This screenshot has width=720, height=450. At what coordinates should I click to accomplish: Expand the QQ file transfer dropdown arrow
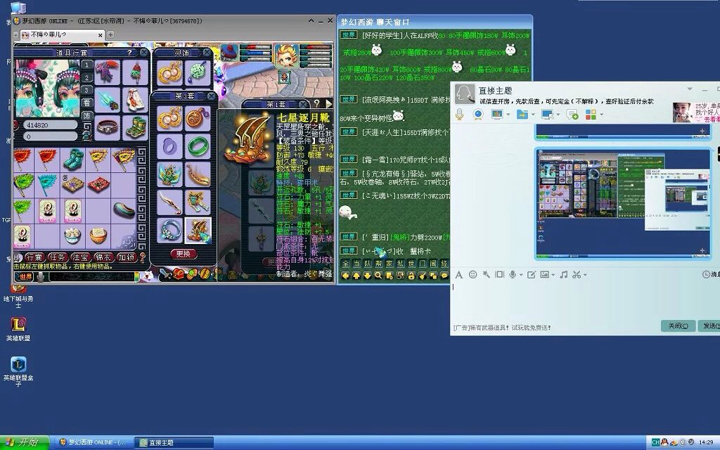533,115
